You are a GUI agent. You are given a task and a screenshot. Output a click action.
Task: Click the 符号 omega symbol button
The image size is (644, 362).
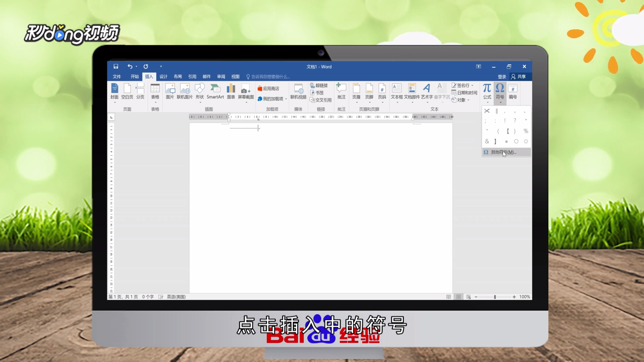500,93
